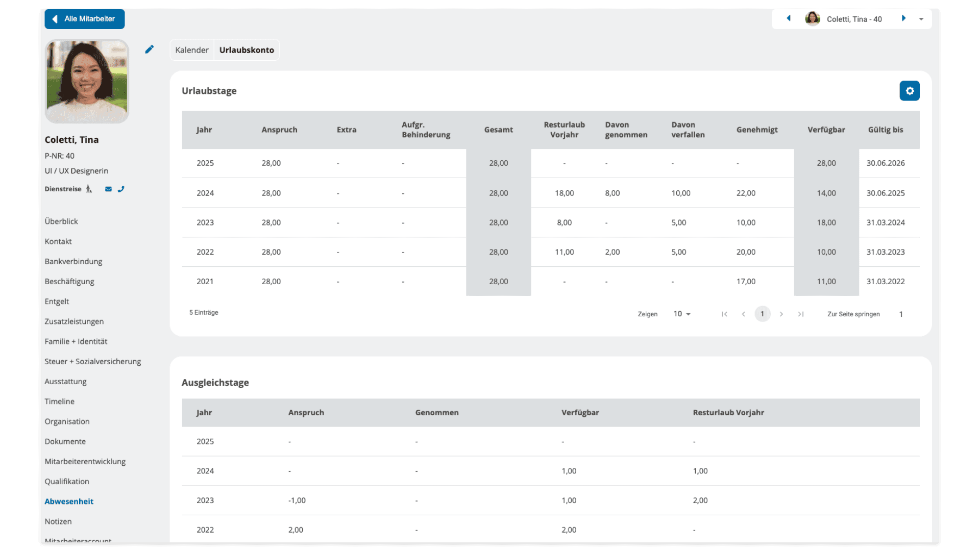Open the Beschäftigung sidebar section

pyautogui.click(x=69, y=282)
